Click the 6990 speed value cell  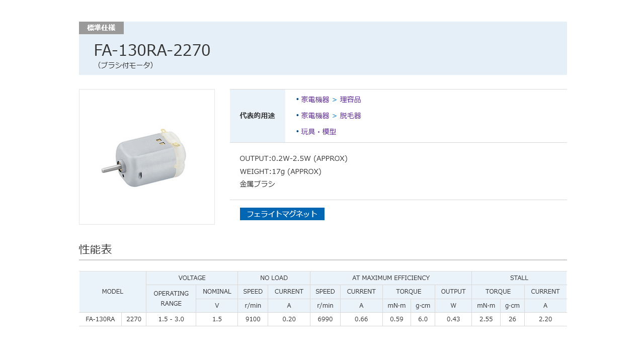pyautogui.click(x=325, y=319)
